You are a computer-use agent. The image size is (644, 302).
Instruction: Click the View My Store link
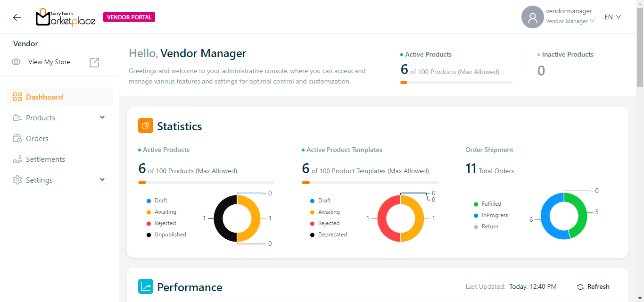click(49, 62)
